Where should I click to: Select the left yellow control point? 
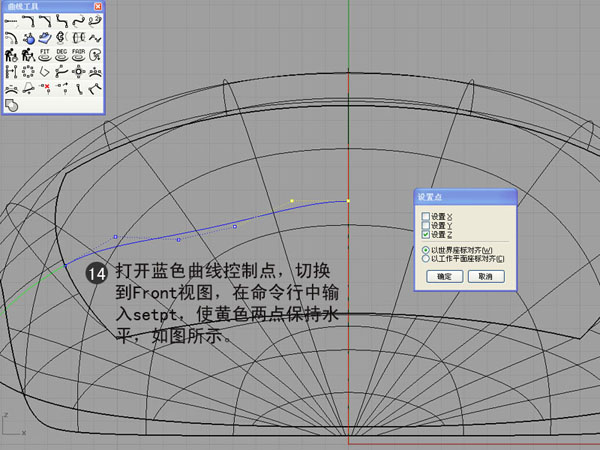click(292, 201)
